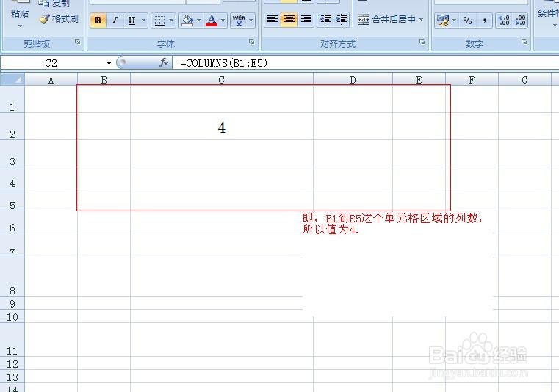Open Name Box dropdown arrow
The height and width of the screenshot is (392, 559).
point(109,63)
